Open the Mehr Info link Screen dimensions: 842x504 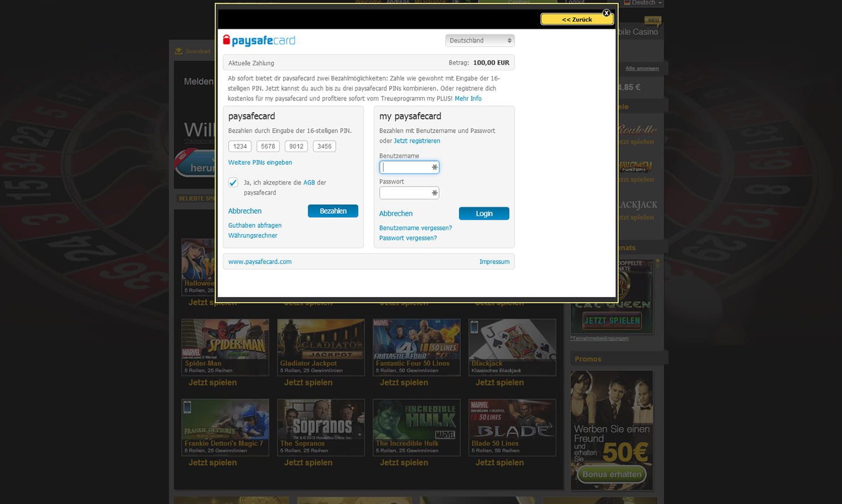click(468, 98)
